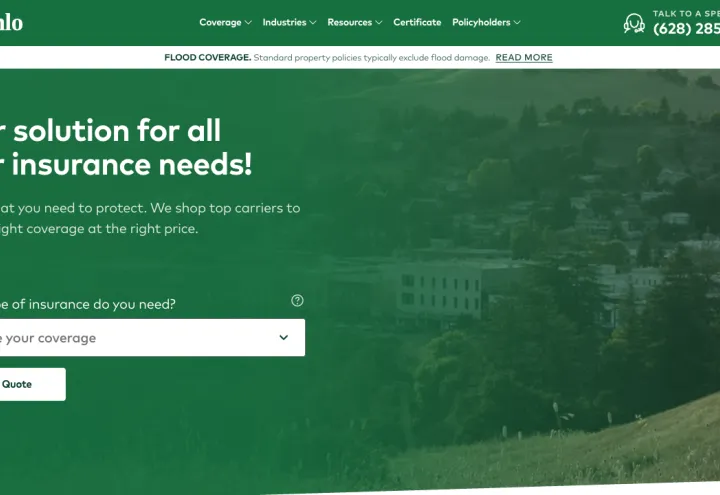This screenshot has width=720, height=495.
Task: Open the Industries menu
Action: (x=289, y=22)
